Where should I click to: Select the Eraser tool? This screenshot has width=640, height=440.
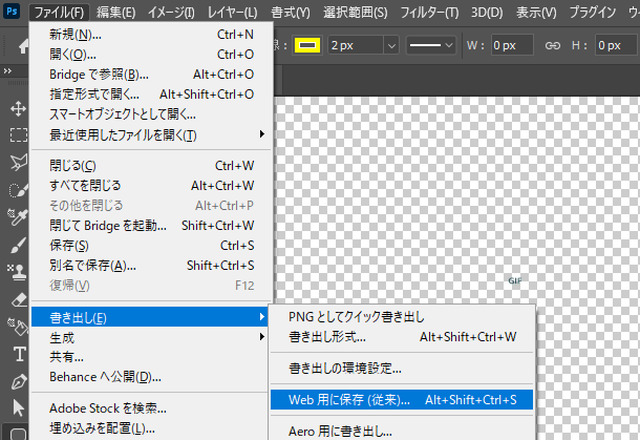pyautogui.click(x=19, y=300)
